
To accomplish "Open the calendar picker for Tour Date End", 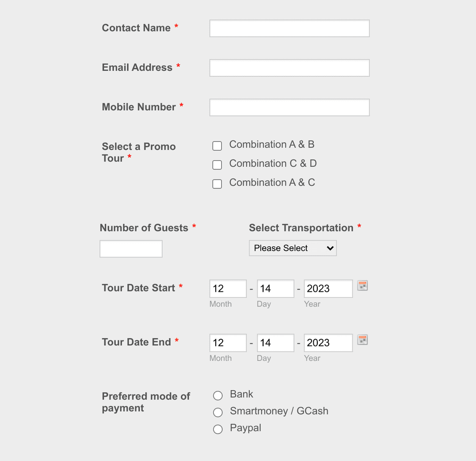I will 362,340.
